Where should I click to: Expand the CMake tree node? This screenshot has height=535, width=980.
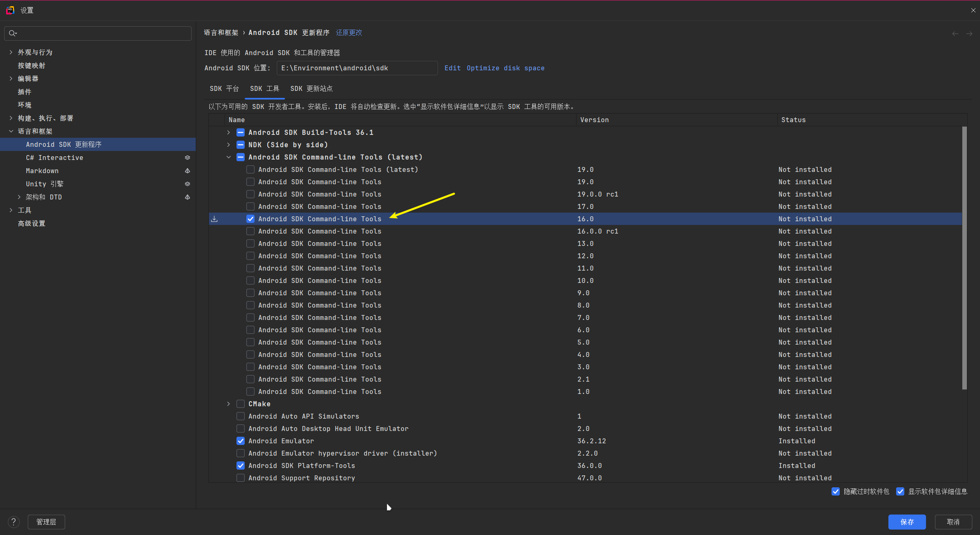point(229,404)
